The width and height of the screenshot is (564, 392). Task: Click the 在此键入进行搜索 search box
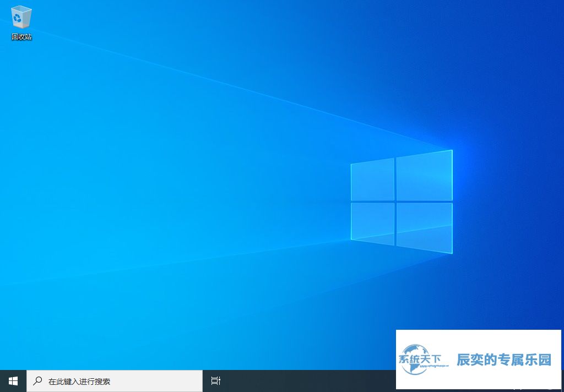115,381
